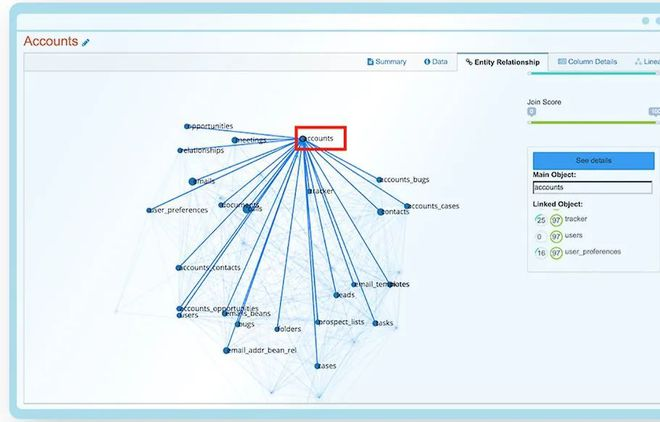660x422 pixels.
Task: Select the Entity Relationship tab
Action: (x=502, y=63)
